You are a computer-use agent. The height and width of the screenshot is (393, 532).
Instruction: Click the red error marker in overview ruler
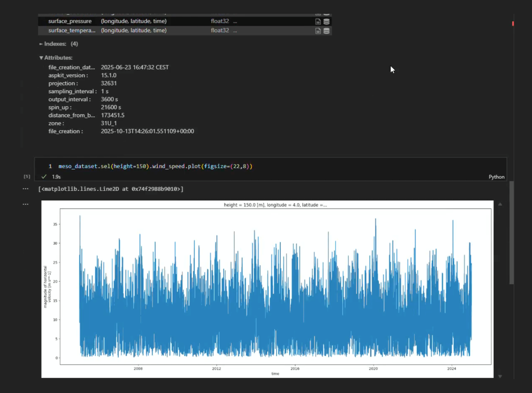(513, 24)
